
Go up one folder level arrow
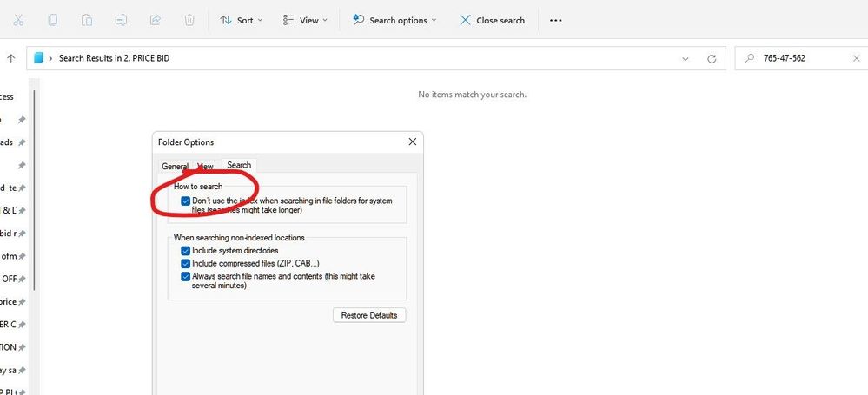(x=11, y=58)
